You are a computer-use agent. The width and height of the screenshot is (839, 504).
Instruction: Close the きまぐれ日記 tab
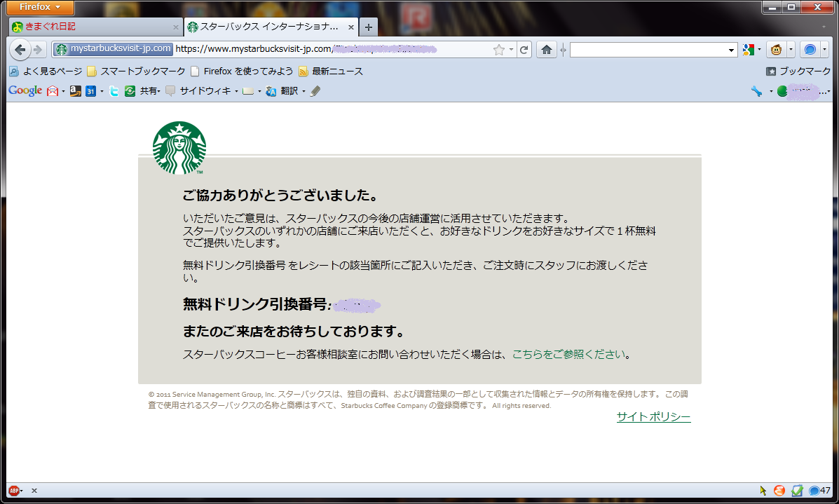(x=175, y=27)
